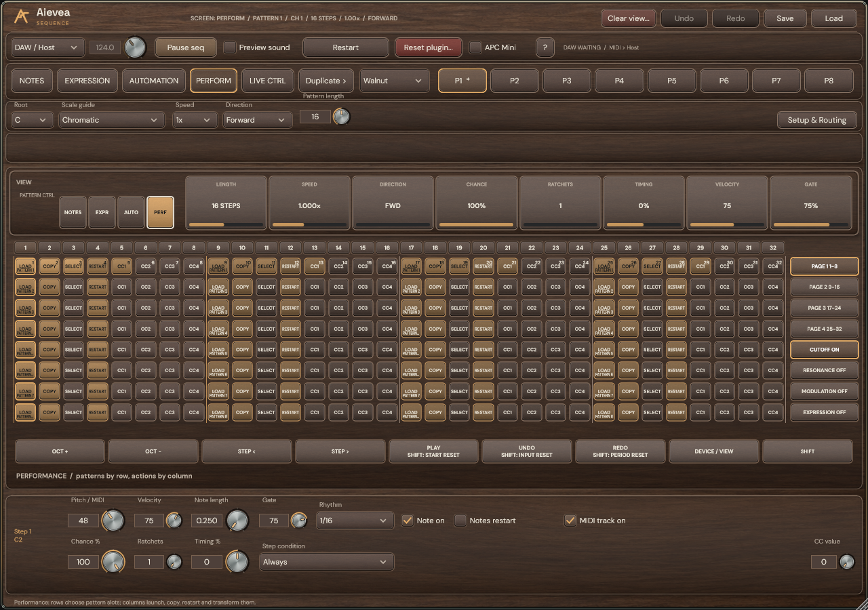The height and width of the screenshot is (610, 868).
Task: Open the Walnut theme dropdown
Action: click(x=395, y=81)
